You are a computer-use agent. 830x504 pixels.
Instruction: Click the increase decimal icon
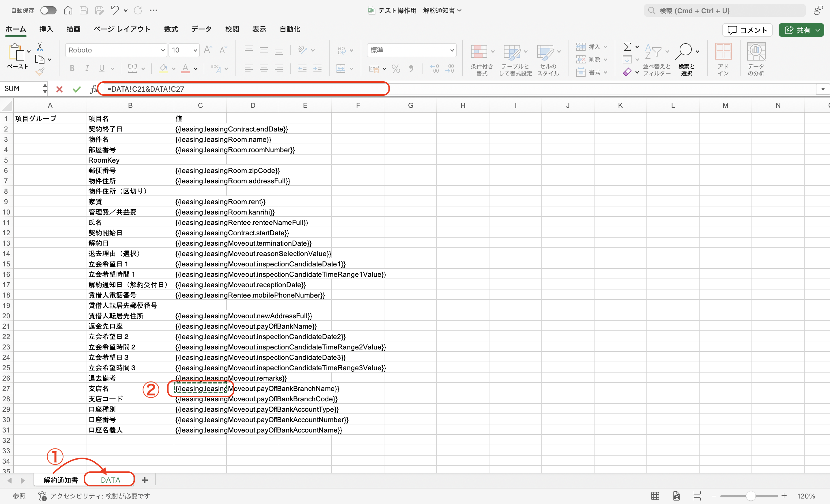[435, 69]
